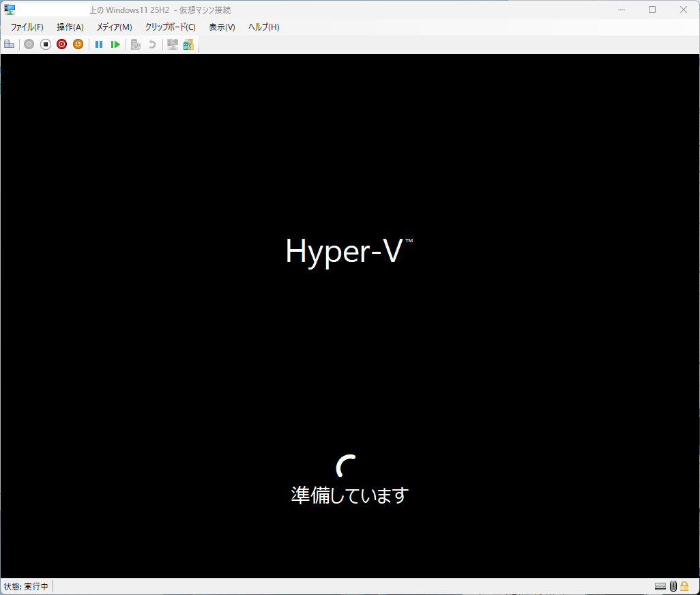Click the 準備しています text in VM display

(350, 495)
